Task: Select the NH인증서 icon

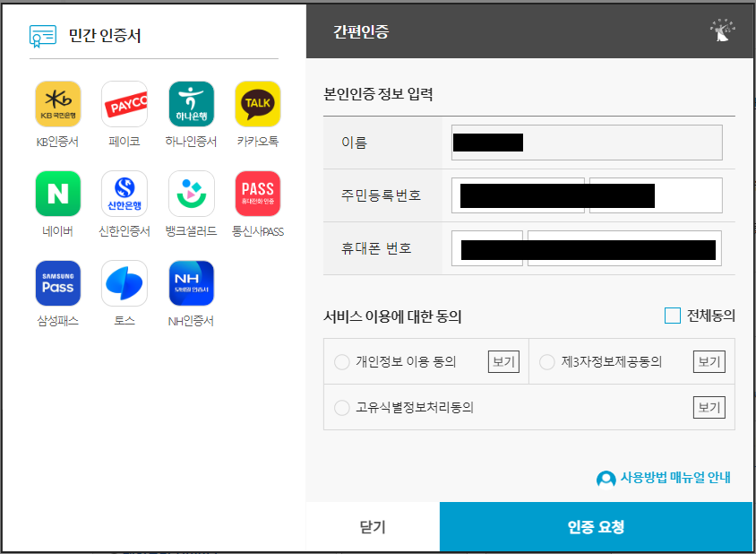Action: pos(192,283)
